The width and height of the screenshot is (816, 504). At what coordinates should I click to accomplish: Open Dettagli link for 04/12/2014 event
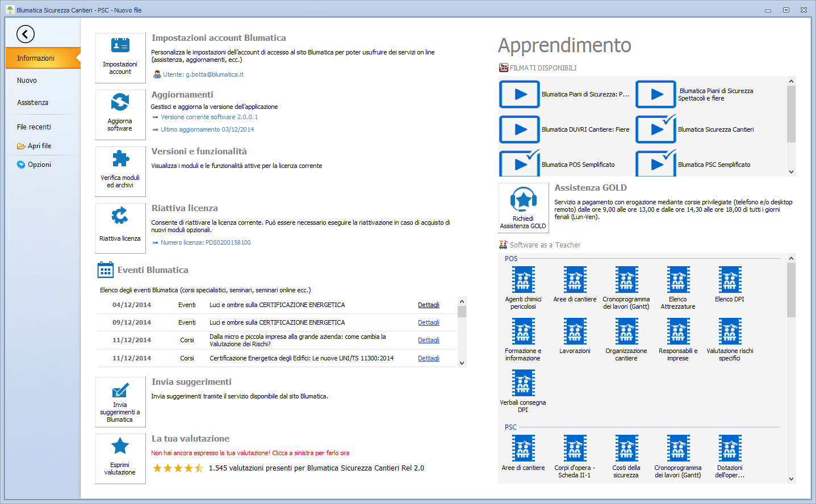428,305
